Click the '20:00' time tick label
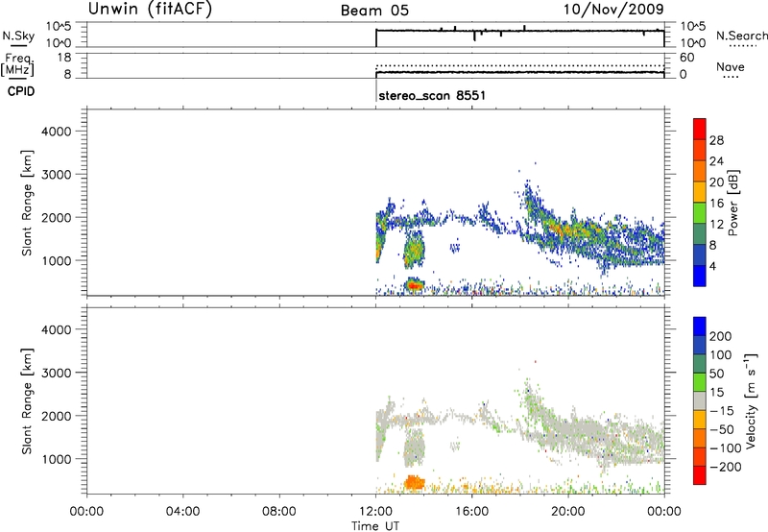The width and height of the screenshot is (768, 532). pyautogui.click(x=568, y=512)
